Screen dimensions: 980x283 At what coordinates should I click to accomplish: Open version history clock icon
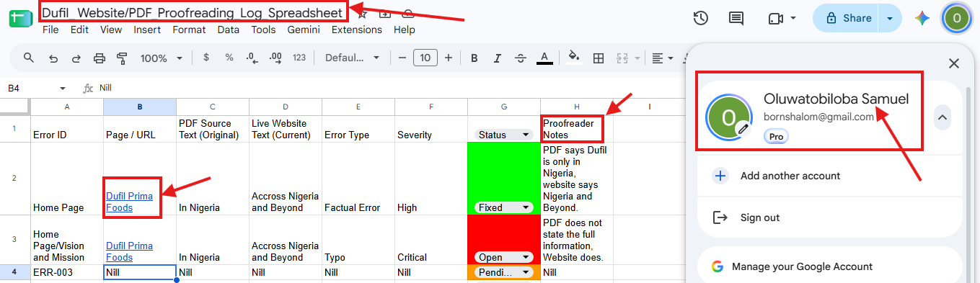click(x=699, y=18)
